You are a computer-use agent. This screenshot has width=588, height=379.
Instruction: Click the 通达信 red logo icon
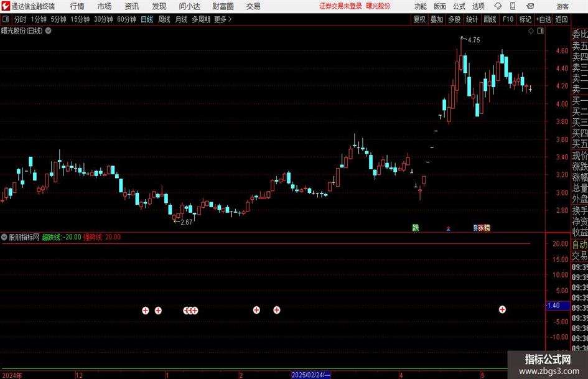coord(5,6)
